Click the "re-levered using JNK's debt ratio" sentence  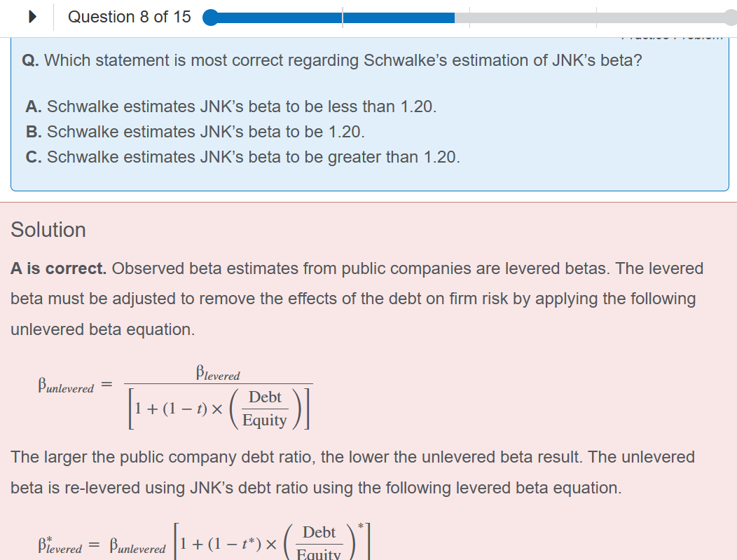pyautogui.click(x=315, y=488)
